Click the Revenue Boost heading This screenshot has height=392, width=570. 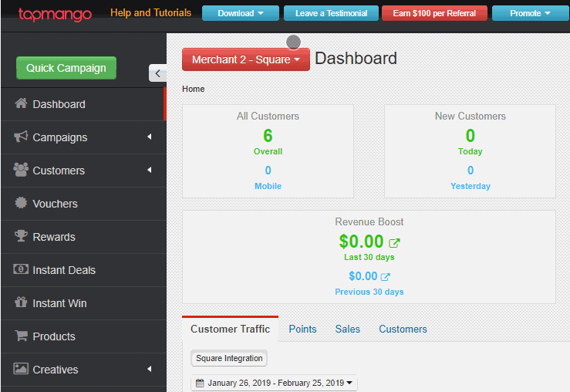369,221
